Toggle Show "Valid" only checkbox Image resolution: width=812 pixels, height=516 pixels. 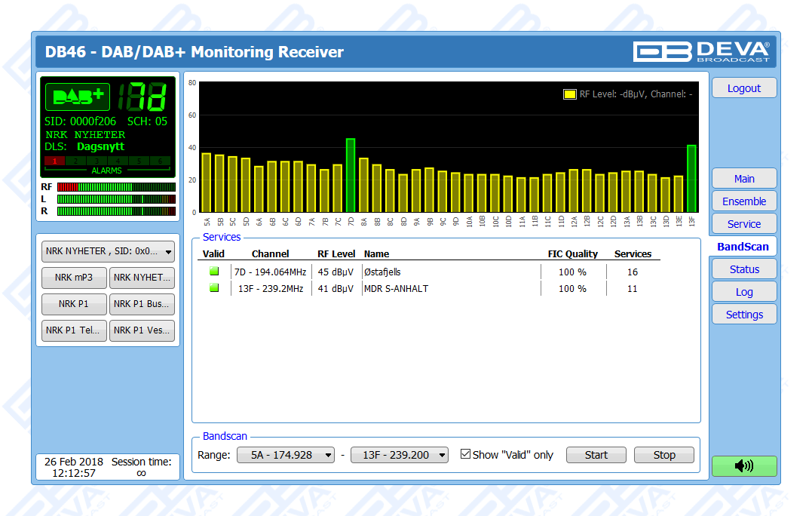click(x=465, y=454)
